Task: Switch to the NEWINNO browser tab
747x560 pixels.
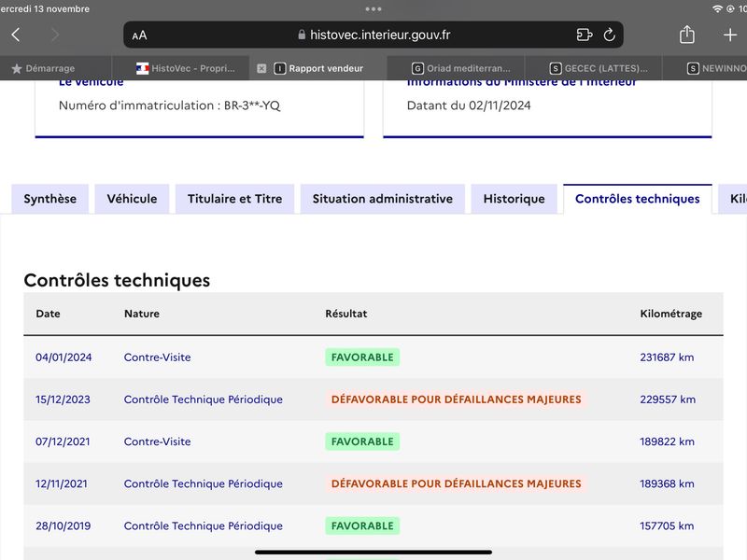Action: [705, 68]
